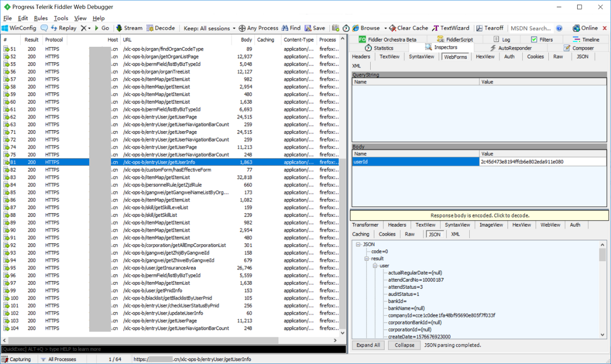Open the Composer tab
This screenshot has height=364, width=611.
click(x=579, y=48)
